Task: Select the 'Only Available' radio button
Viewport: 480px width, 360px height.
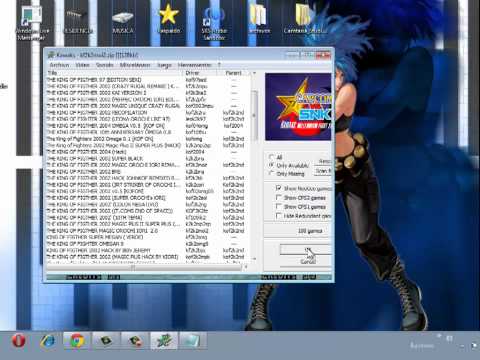Action: (271, 165)
